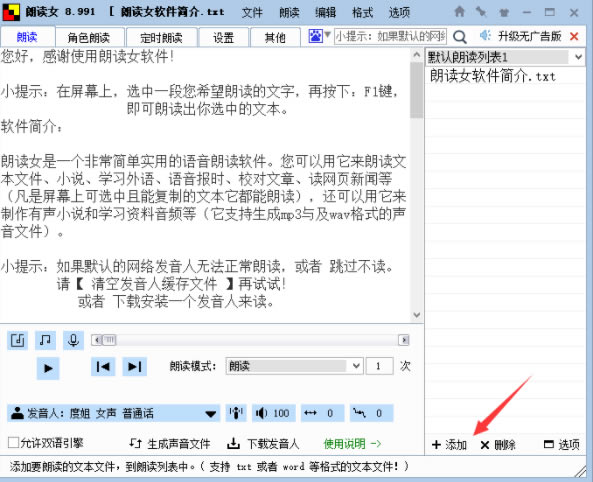Click the pin icon in title bar

[x=481, y=12]
